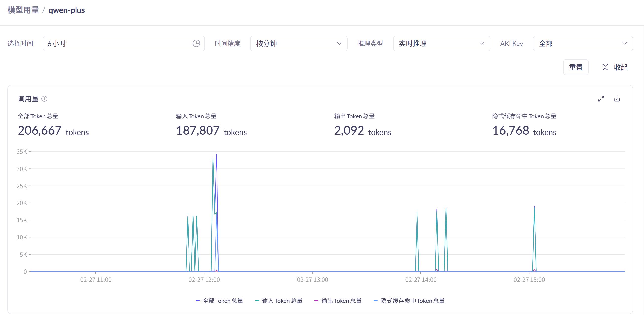Expand the chart to fullscreen

pos(601,99)
